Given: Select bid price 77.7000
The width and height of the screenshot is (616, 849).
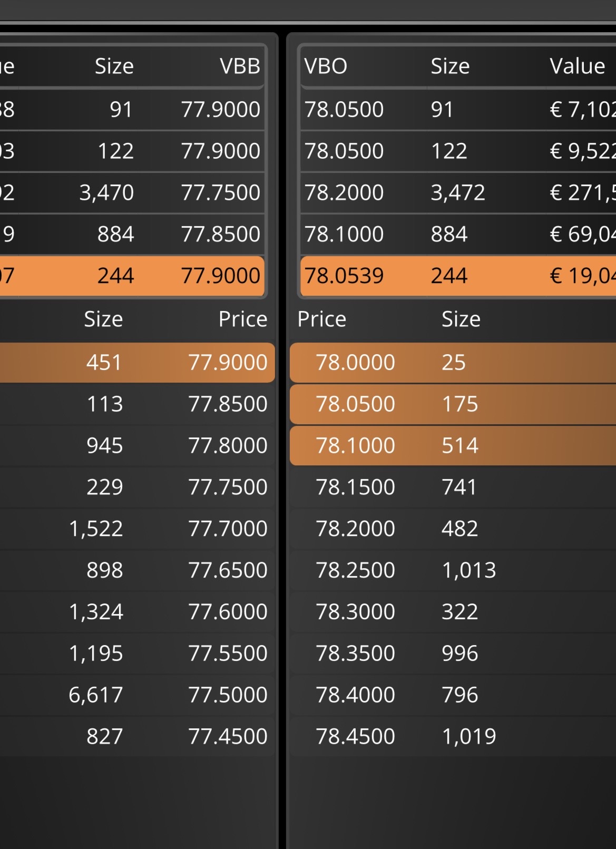Looking at the screenshot, I should coord(228,529).
